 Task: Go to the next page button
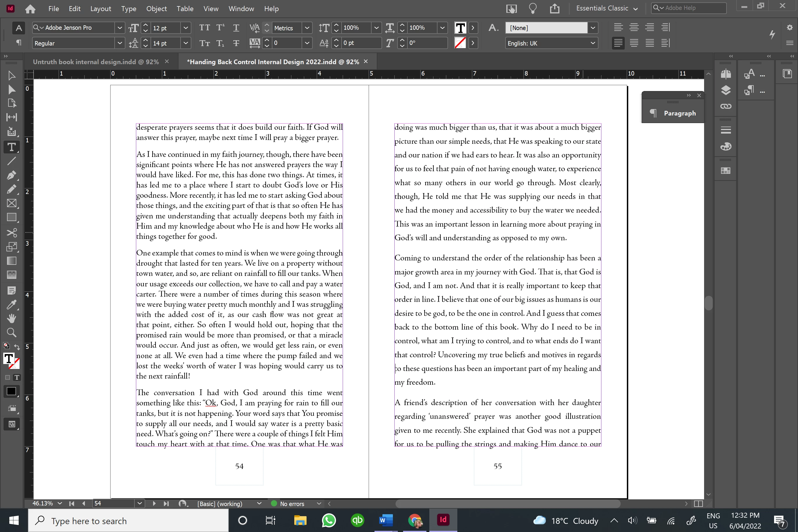point(154,503)
